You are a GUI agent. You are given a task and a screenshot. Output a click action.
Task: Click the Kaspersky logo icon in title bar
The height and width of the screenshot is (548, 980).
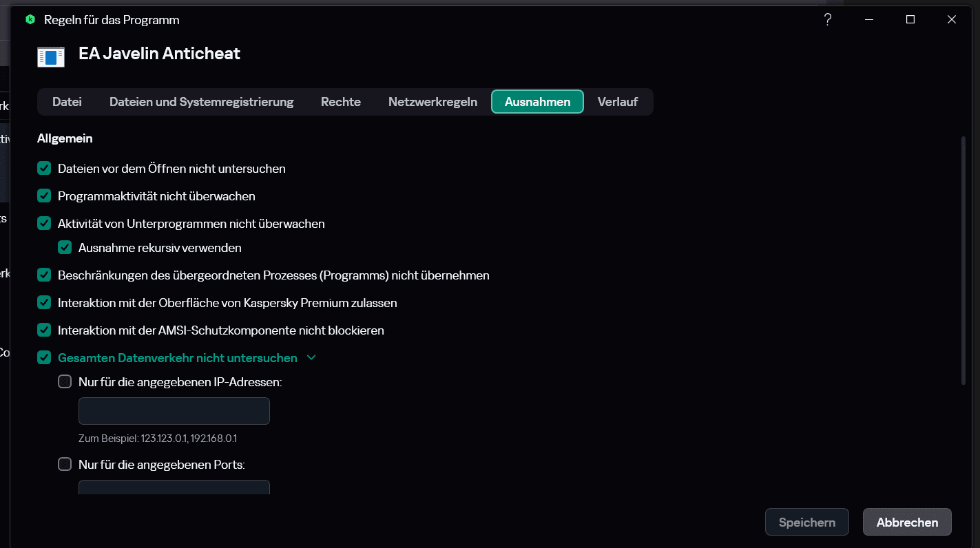pyautogui.click(x=30, y=20)
